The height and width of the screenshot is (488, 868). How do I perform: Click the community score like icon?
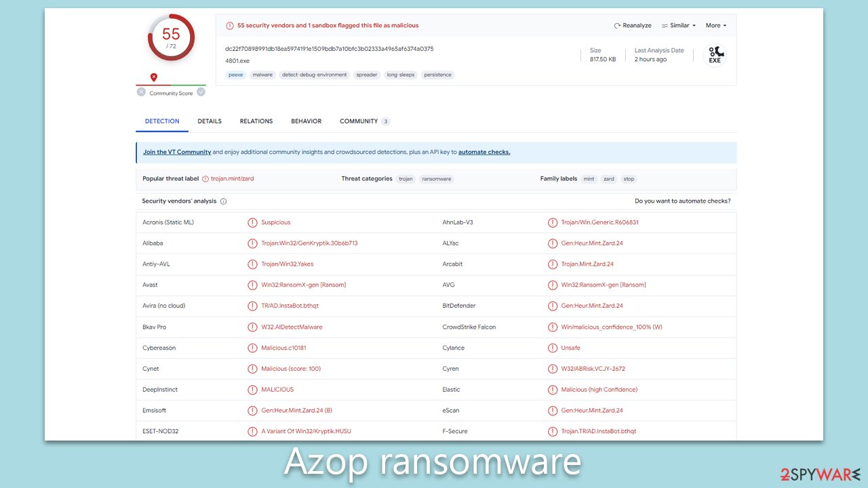(x=201, y=92)
